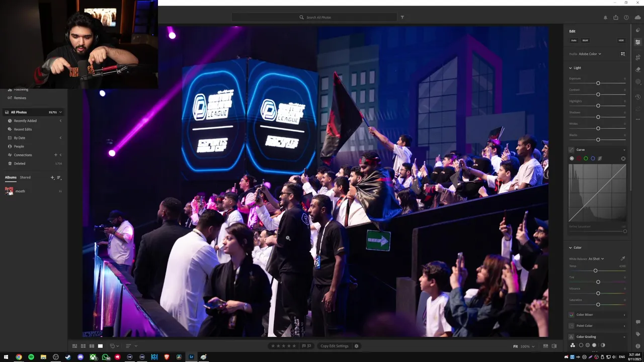Switch to the Shared tab
Viewport: 644px width, 362px height.
25,177
